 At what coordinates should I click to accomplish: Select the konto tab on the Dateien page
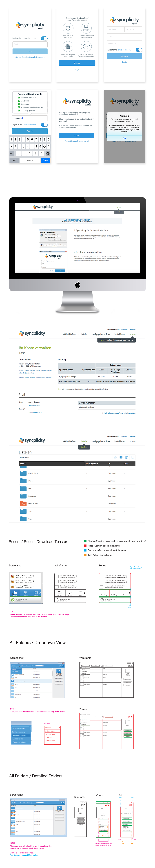click(x=133, y=441)
